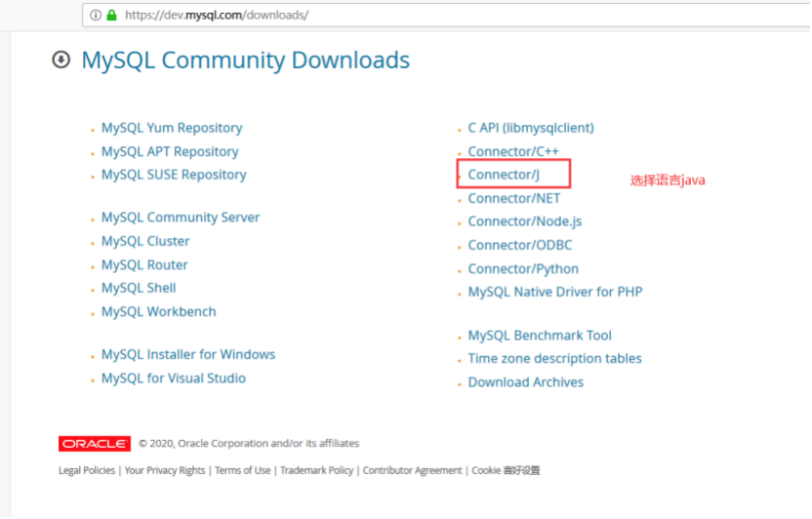Select Connector/J for Java

[504, 175]
